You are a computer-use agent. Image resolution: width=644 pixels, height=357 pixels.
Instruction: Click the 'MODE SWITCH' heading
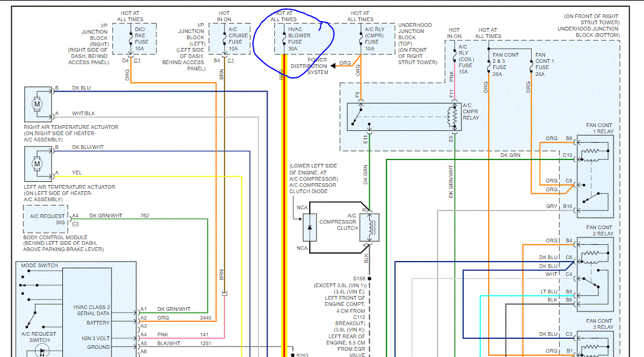(39, 265)
